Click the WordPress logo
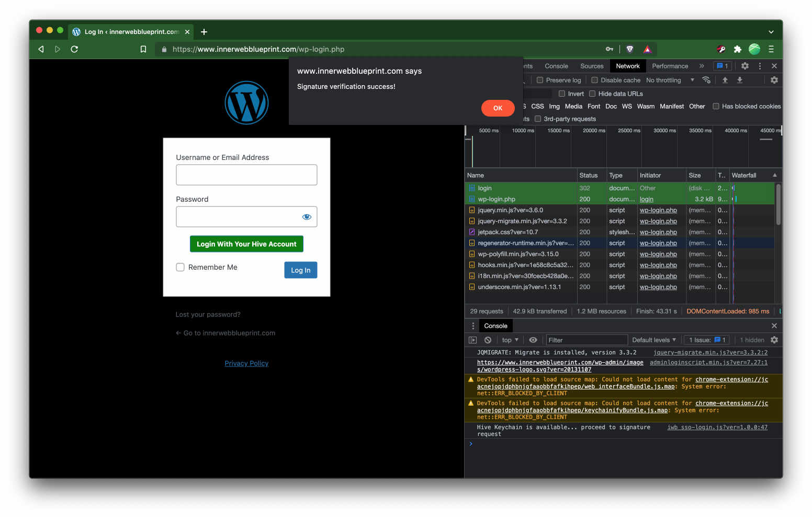This screenshot has height=517, width=812. tap(246, 102)
